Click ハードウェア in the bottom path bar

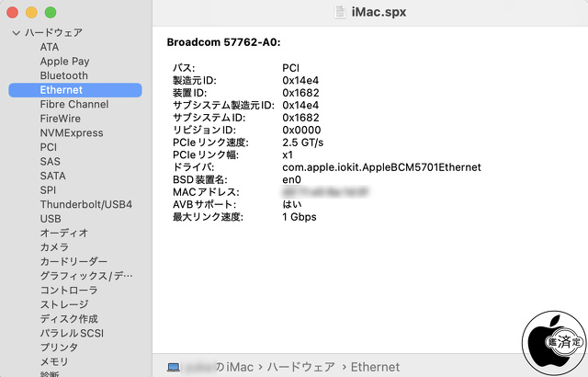pos(303,367)
